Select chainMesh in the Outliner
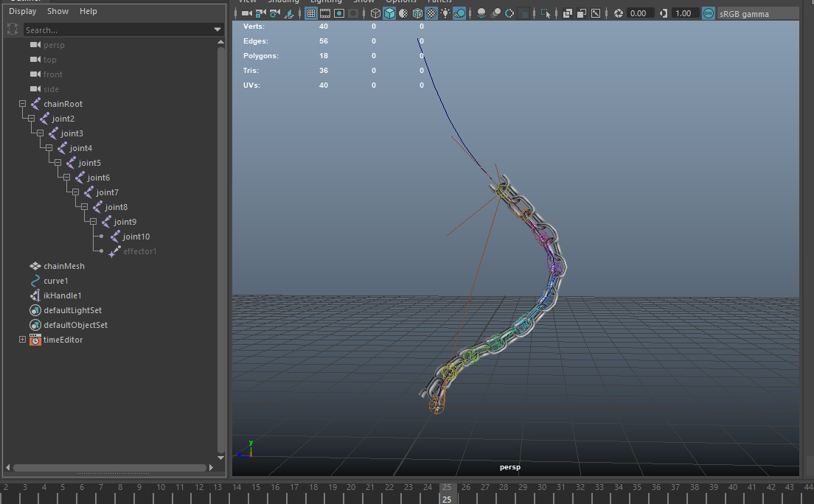Image resolution: width=814 pixels, height=504 pixels. 64,266
